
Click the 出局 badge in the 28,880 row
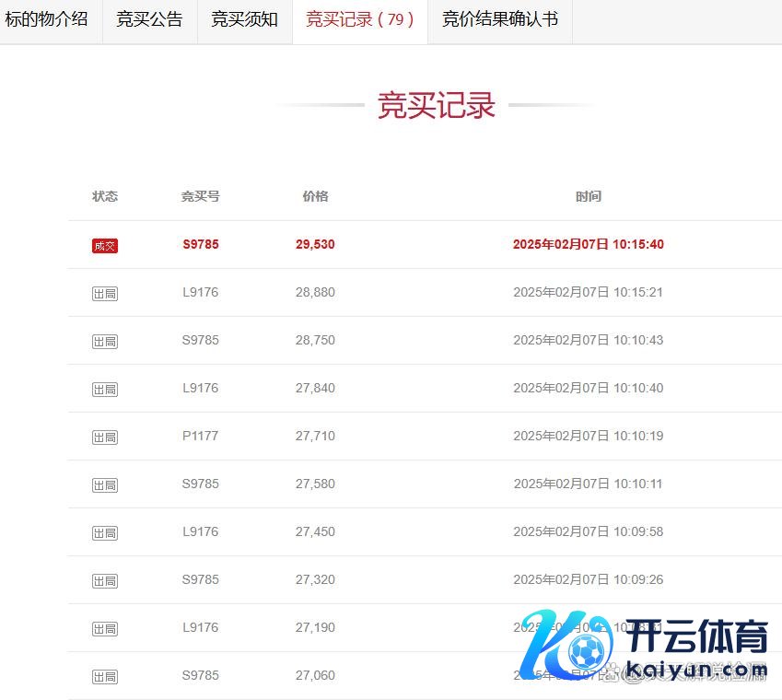click(x=105, y=294)
